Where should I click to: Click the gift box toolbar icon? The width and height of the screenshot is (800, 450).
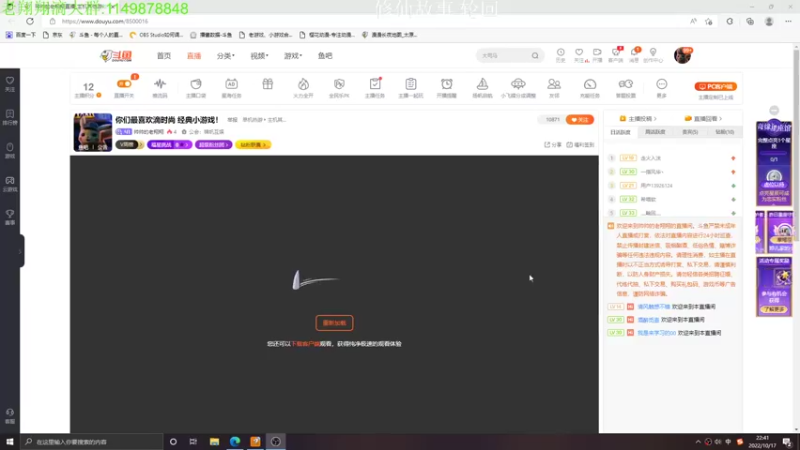(x=267, y=85)
